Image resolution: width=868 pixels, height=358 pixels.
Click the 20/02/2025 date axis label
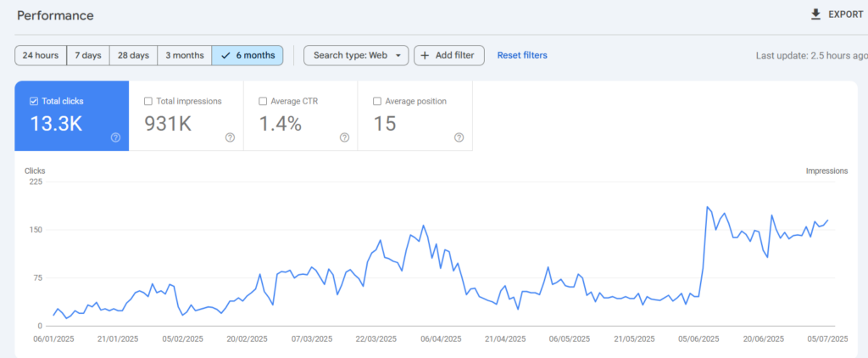[x=247, y=338]
